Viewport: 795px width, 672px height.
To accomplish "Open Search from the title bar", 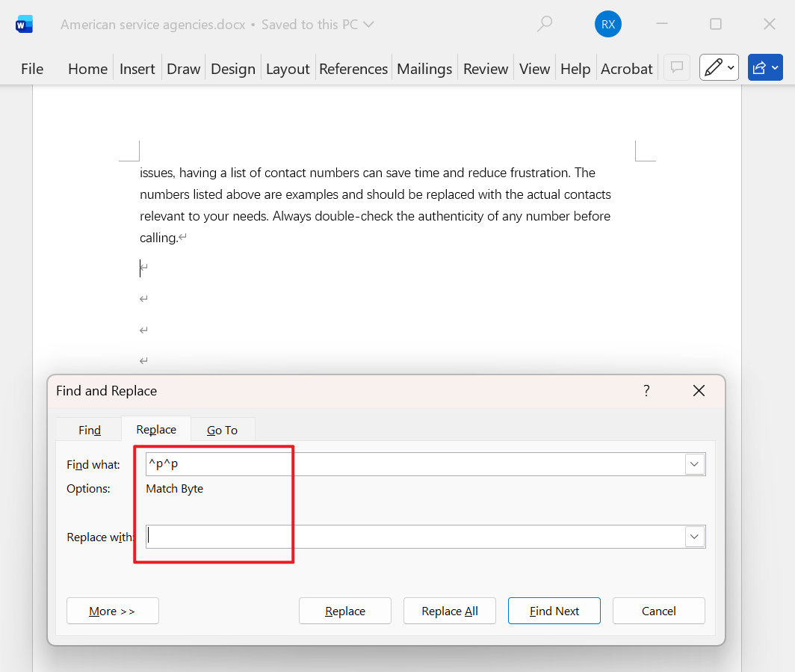I will coord(544,23).
